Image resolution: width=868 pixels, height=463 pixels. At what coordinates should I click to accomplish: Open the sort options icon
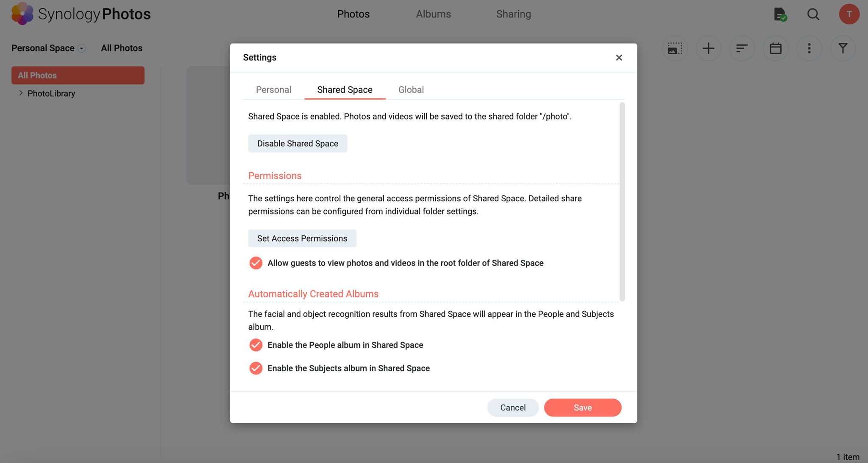point(742,48)
